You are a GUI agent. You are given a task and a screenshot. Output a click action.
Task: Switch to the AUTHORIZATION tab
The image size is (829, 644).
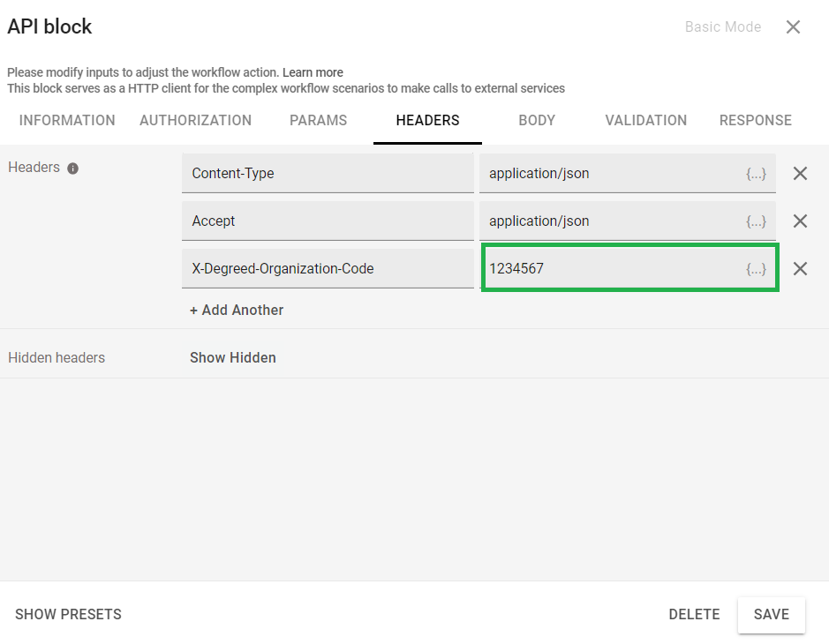[195, 121]
